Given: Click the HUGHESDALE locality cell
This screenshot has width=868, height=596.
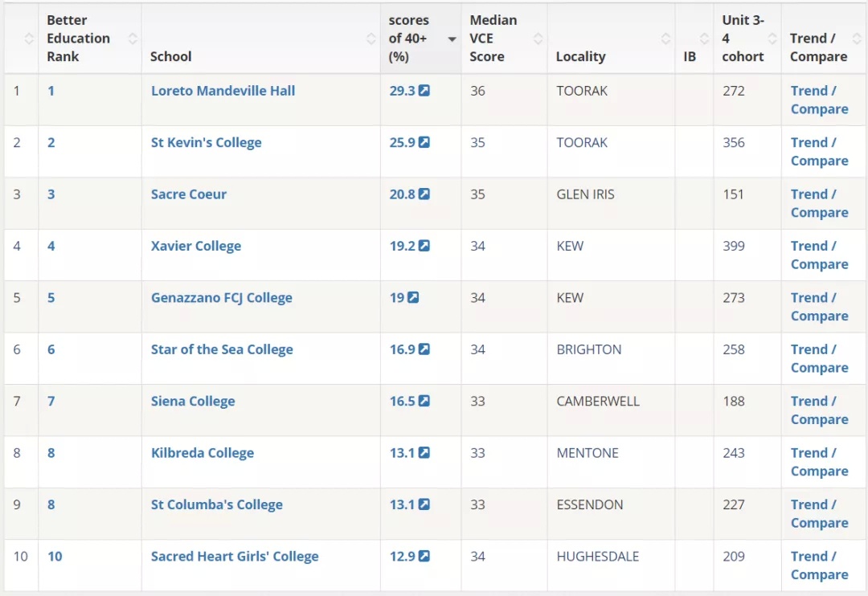Looking at the screenshot, I should point(598,557).
